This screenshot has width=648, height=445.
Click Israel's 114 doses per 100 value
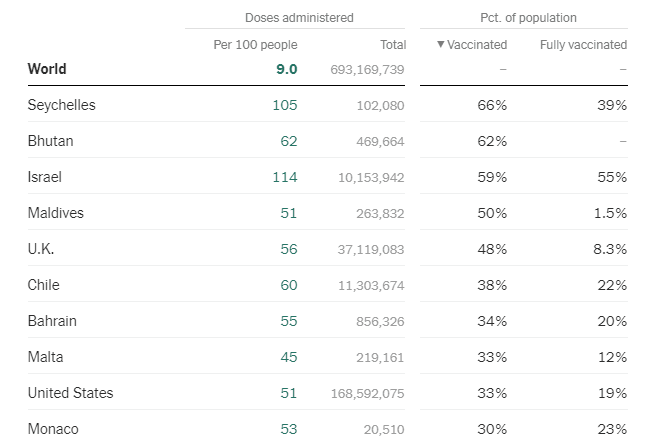click(x=287, y=177)
